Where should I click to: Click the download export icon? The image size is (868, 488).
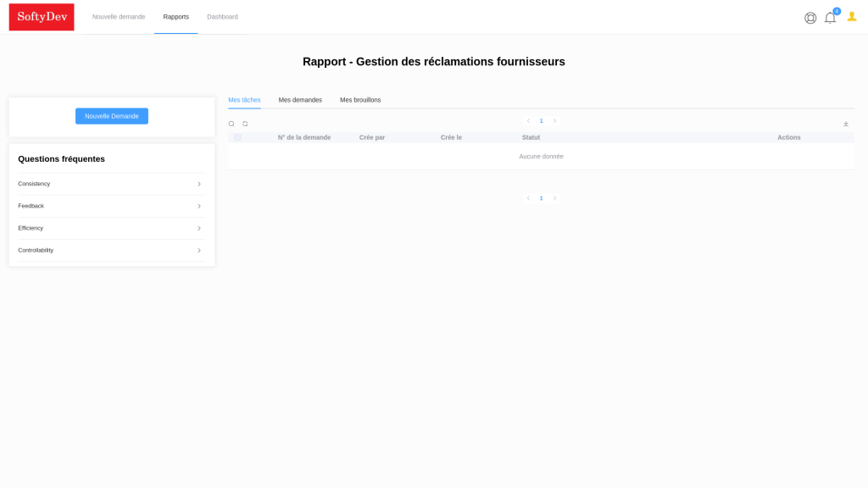pyautogui.click(x=846, y=124)
